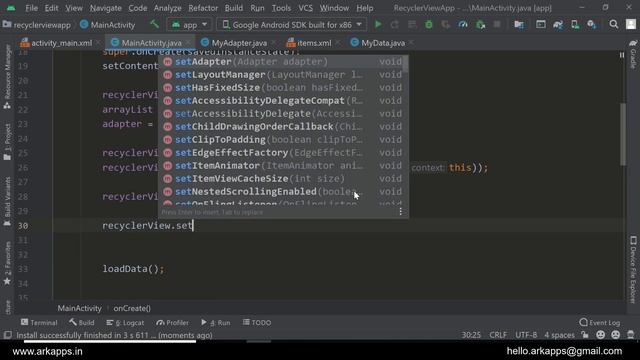
Task: Open file encoding UTF-8 selector
Action: click(526, 335)
